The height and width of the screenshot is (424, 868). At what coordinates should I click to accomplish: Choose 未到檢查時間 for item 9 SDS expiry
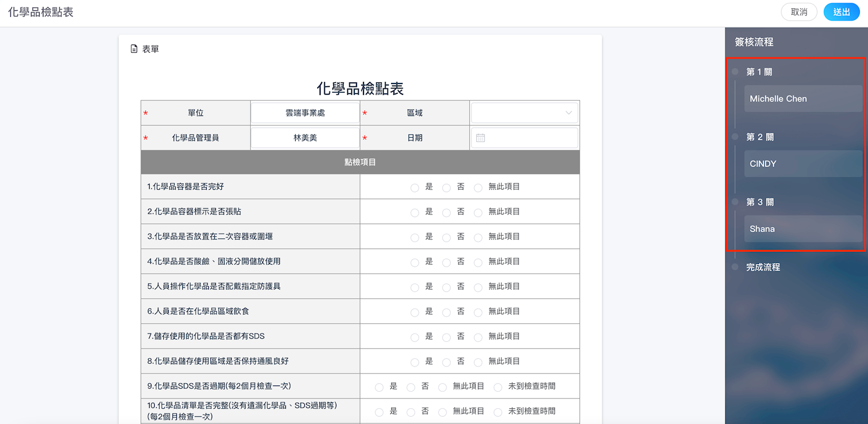pyautogui.click(x=498, y=387)
